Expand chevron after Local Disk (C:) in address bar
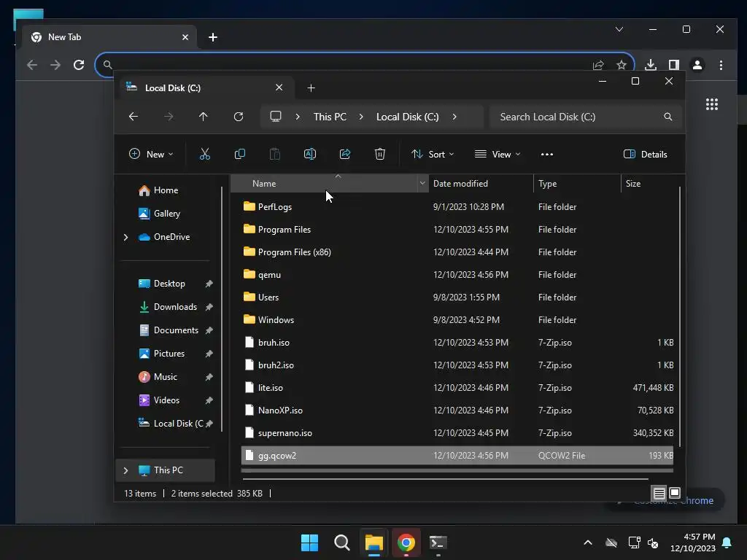 click(454, 117)
